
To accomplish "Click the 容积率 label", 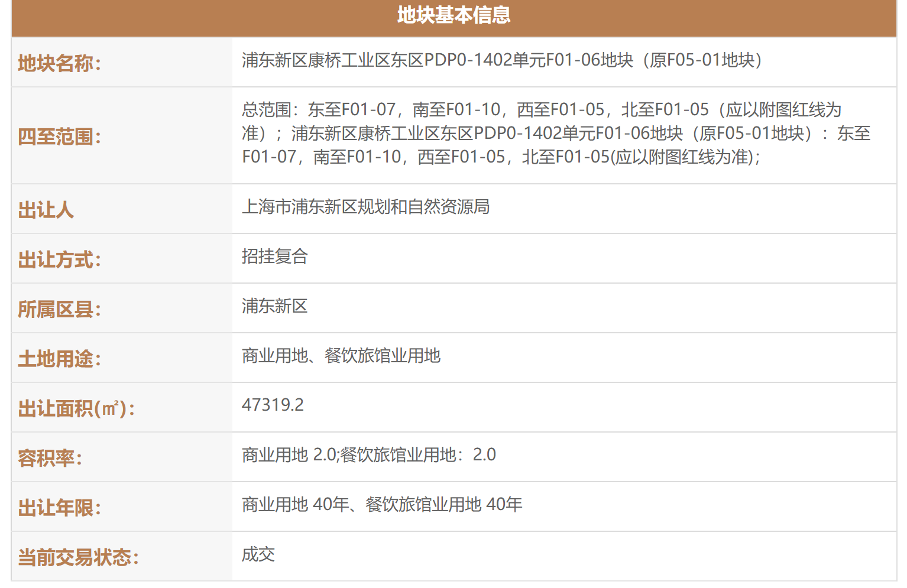I will [x=50, y=458].
